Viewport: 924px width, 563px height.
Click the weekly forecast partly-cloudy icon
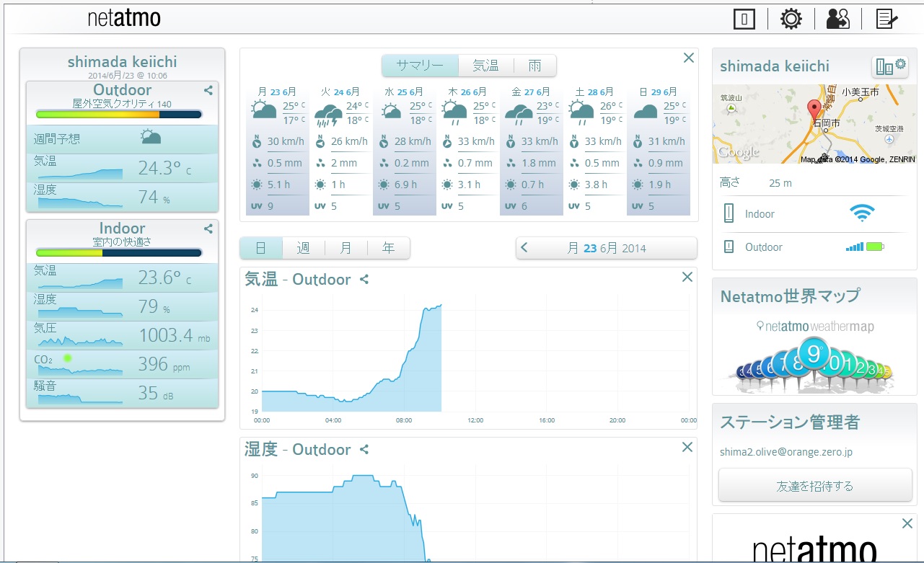coord(151,138)
